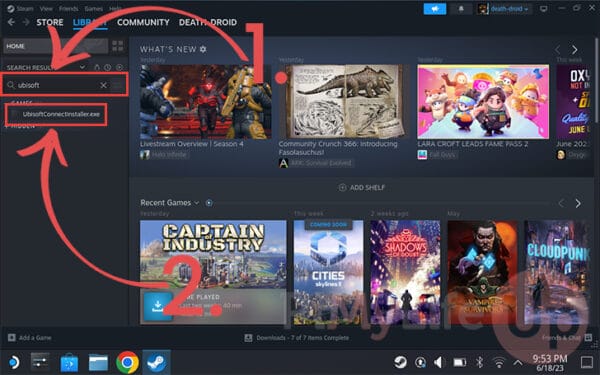600x375 pixels.
Task: Open the Games menu
Action: click(x=94, y=8)
